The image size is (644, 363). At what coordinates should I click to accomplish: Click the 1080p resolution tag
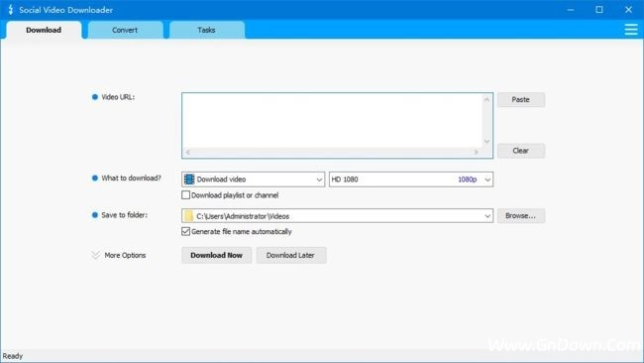[467, 180]
